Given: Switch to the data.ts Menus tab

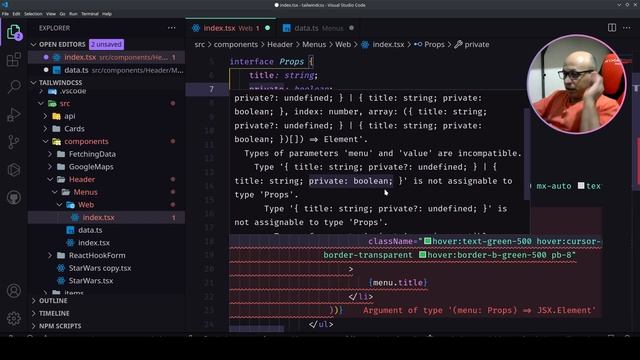Looking at the screenshot, I should (x=318, y=28).
